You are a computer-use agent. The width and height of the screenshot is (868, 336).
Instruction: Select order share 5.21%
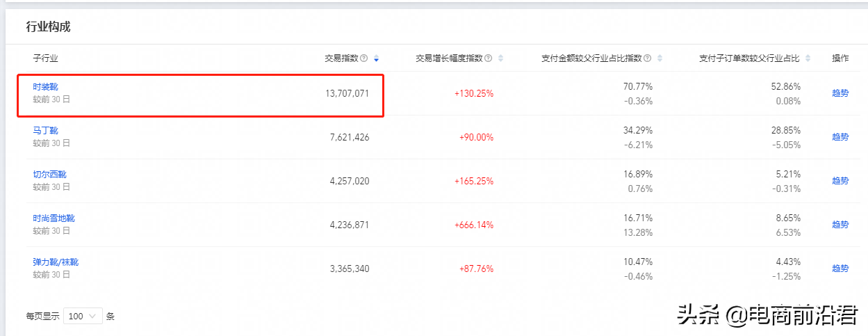(789, 175)
